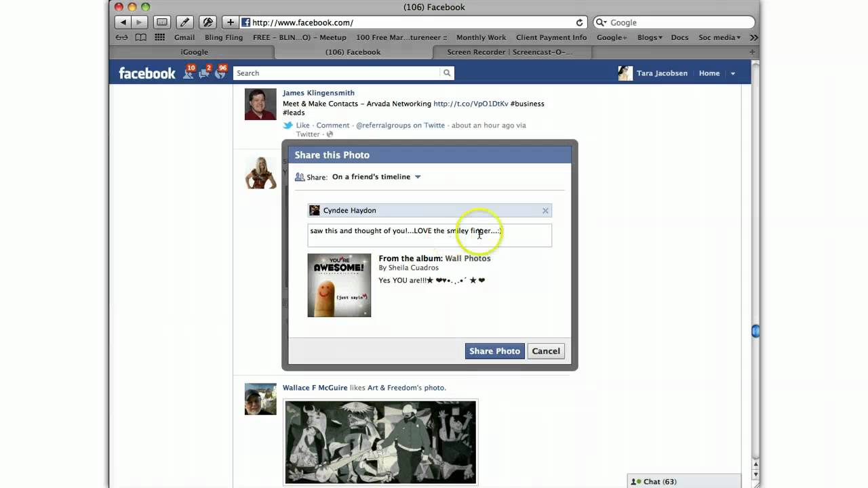Click the Share Photo button
The image size is (868, 488).
click(494, 351)
